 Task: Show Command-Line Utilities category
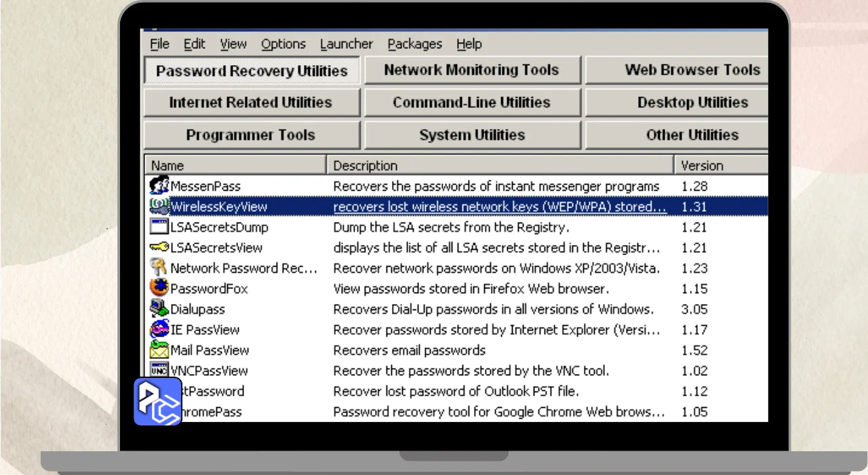472,102
